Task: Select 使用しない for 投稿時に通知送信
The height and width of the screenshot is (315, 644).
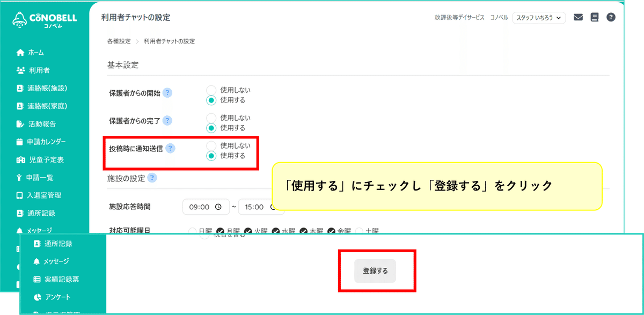Action: 211,146
